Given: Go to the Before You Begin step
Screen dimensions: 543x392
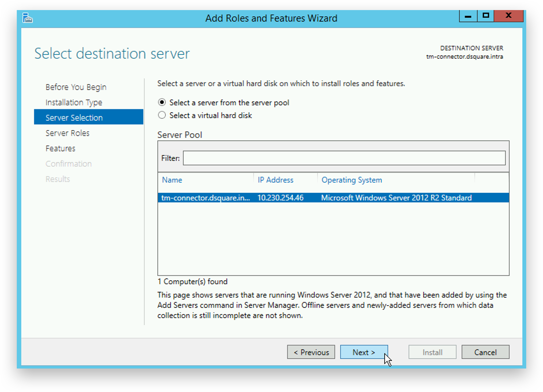Looking at the screenshot, I should (76, 87).
